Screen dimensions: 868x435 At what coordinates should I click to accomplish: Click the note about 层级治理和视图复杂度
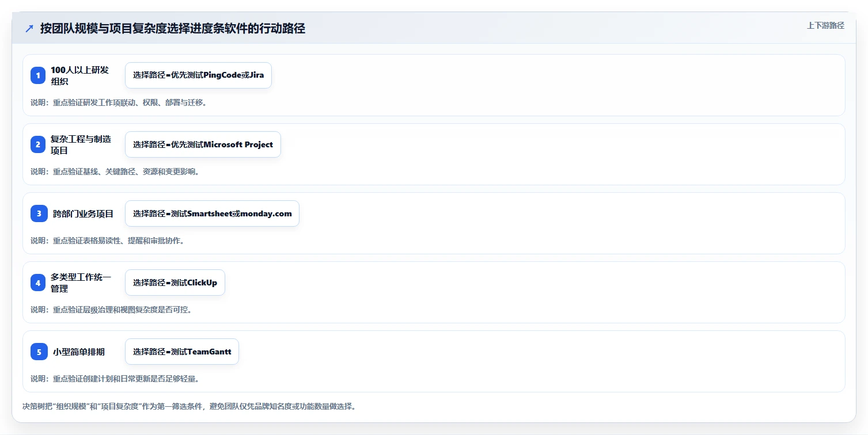[111, 310]
